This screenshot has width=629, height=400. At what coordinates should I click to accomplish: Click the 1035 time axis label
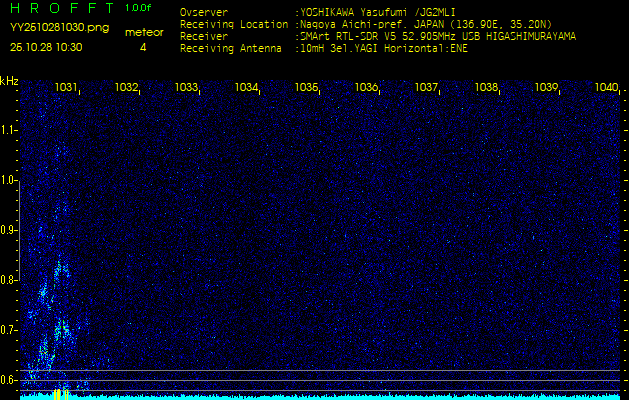(306, 87)
